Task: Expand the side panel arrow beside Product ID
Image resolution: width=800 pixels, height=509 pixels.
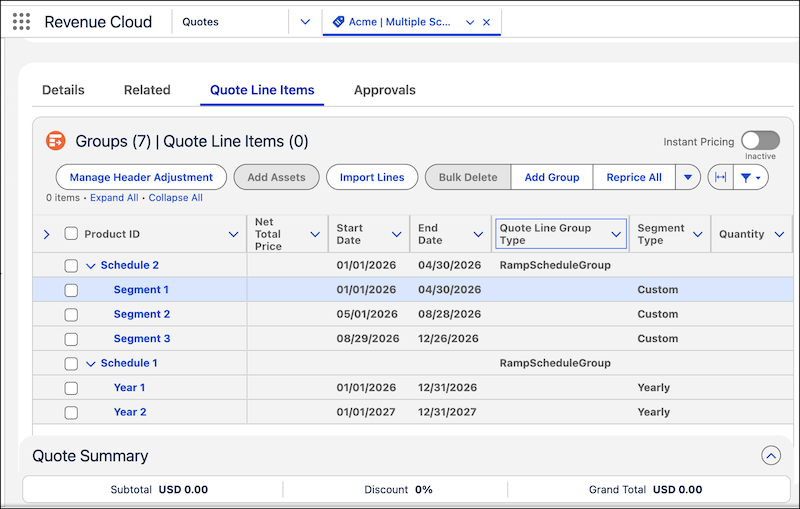Action: tap(46, 234)
